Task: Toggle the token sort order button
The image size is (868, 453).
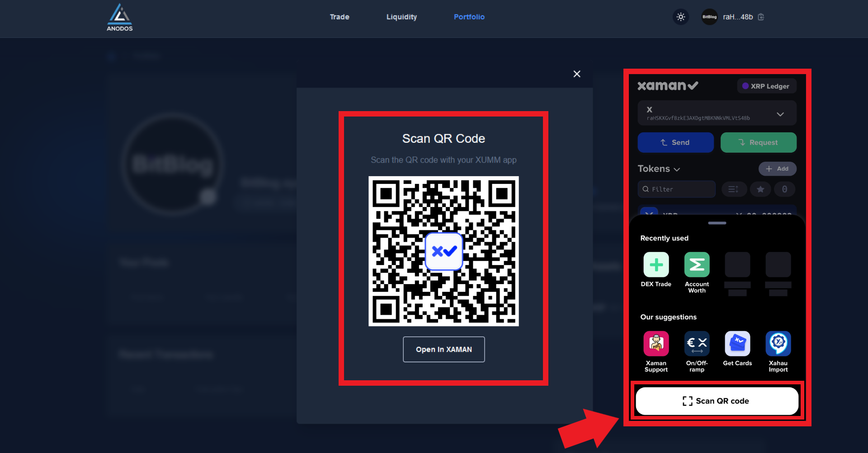Action: coord(733,189)
